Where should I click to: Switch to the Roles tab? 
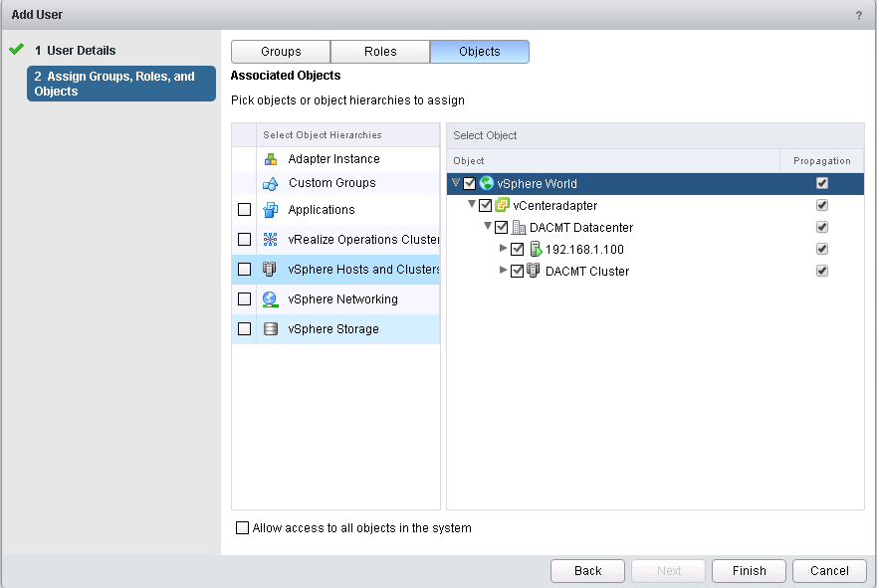tap(380, 52)
